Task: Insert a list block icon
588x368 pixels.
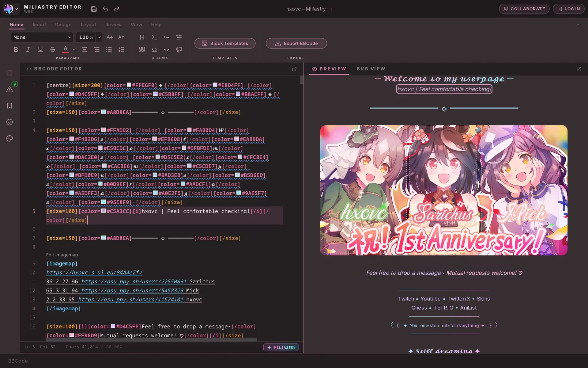Action: [179, 37]
